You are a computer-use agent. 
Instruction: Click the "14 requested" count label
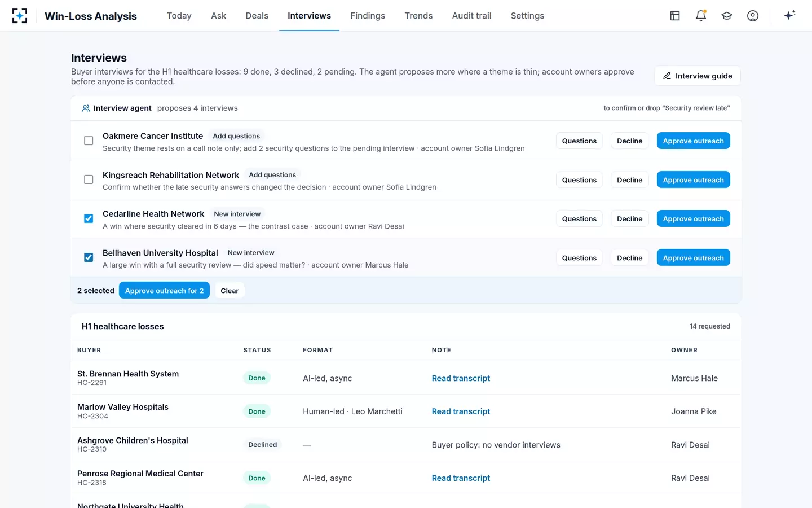[x=710, y=326]
